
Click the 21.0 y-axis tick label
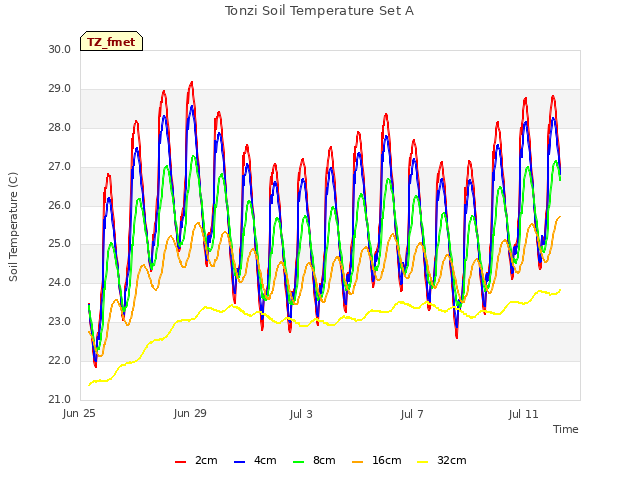[x=60, y=399]
